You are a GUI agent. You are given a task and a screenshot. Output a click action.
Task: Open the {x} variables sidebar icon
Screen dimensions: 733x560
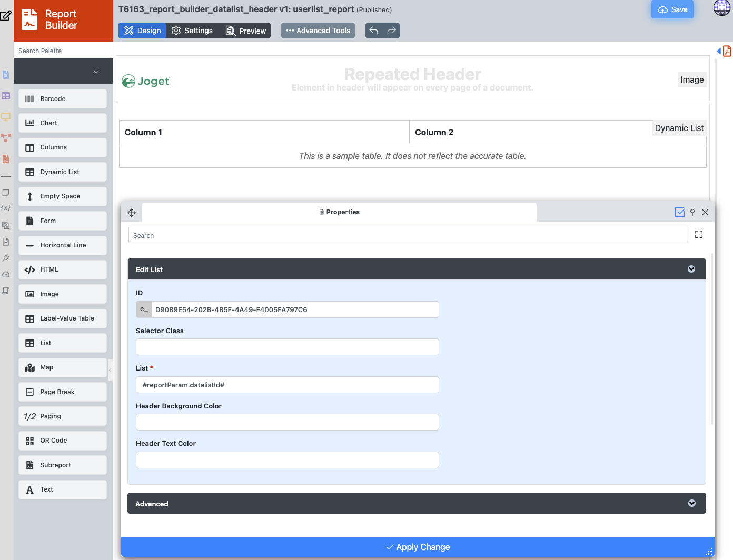tap(6, 208)
